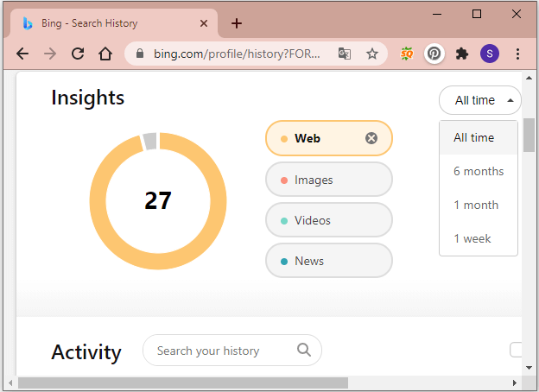
Task: Collapse the All time dropdown
Action: click(x=480, y=100)
